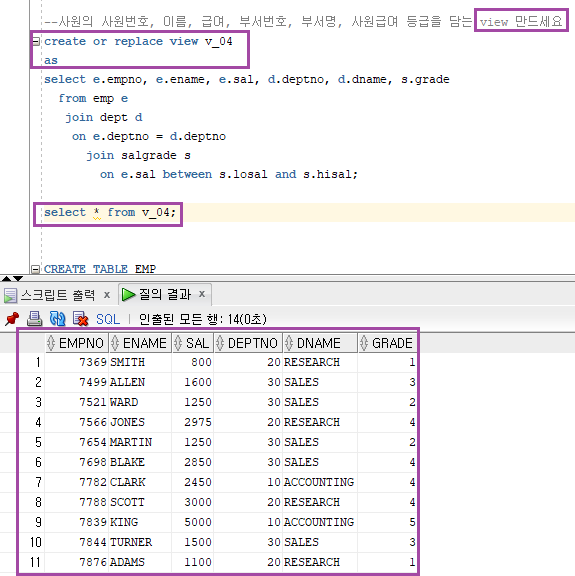Click the upward panel splitter arrow

tap(6, 278)
